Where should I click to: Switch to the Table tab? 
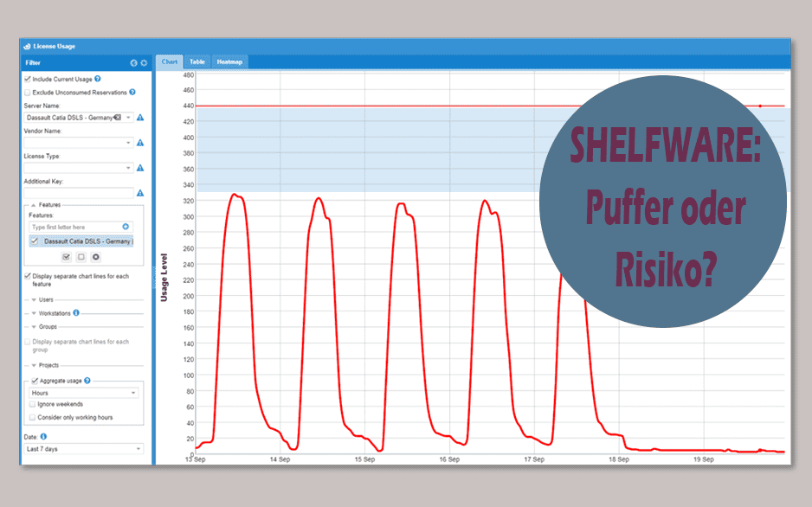[197, 62]
